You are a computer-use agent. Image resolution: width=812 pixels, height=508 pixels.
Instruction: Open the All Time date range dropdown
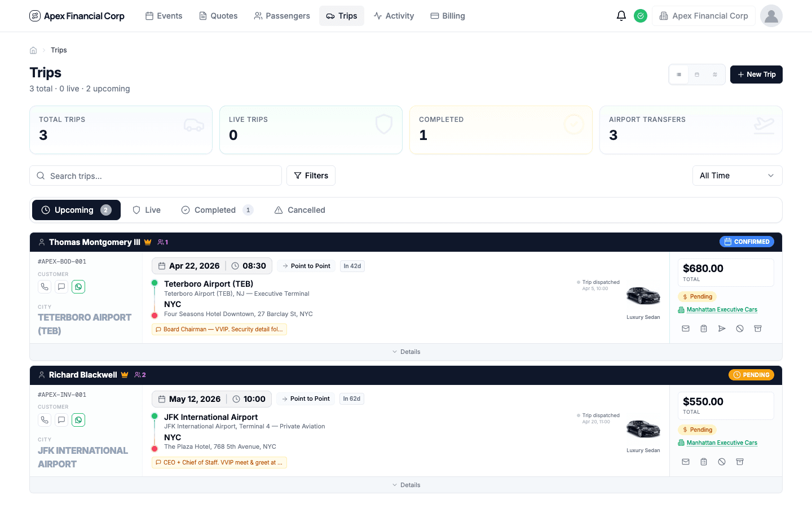tap(737, 176)
